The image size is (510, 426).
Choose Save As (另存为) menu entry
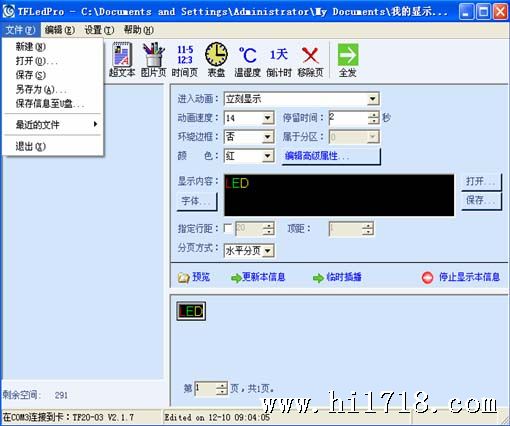pos(53,89)
